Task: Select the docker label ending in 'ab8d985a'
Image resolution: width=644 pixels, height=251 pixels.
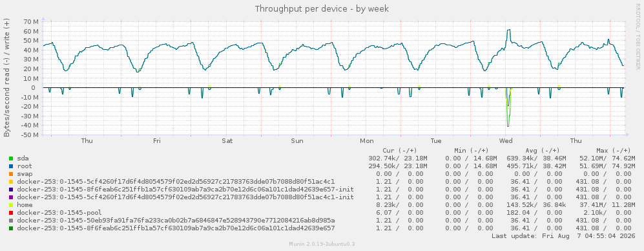Action: coord(176,221)
